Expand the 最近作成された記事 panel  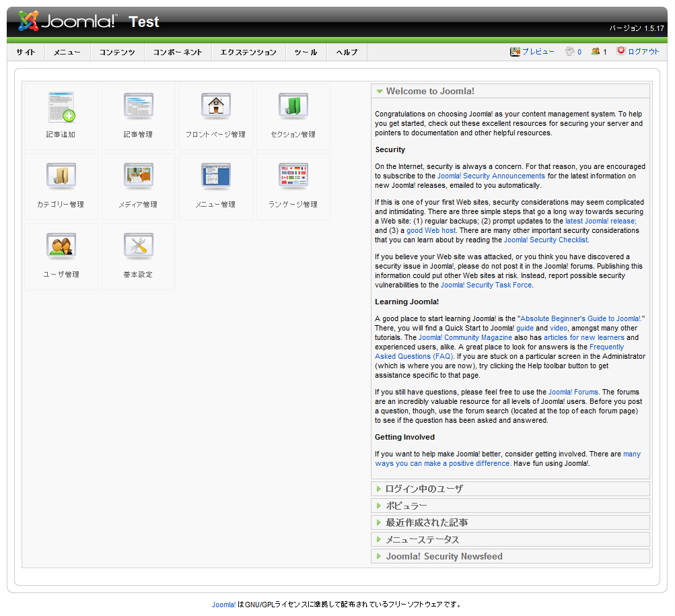coord(510,522)
